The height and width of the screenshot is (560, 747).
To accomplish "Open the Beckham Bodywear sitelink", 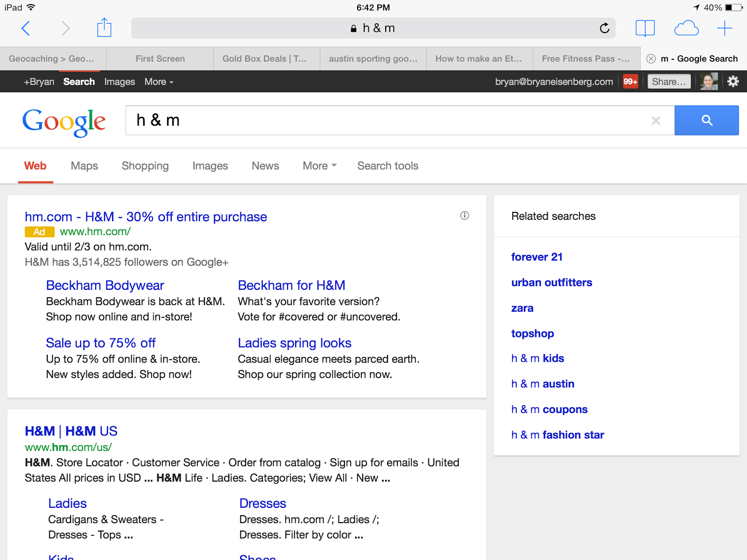I will pos(105,286).
